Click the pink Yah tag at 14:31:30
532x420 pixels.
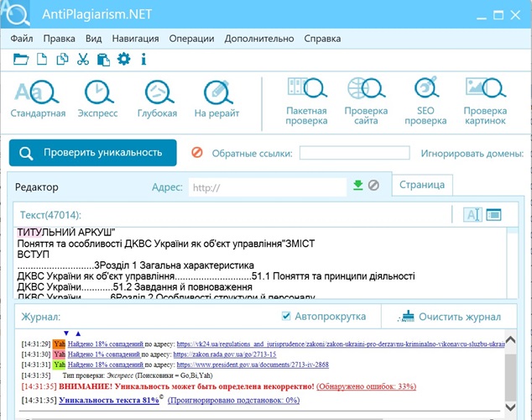click(x=59, y=354)
